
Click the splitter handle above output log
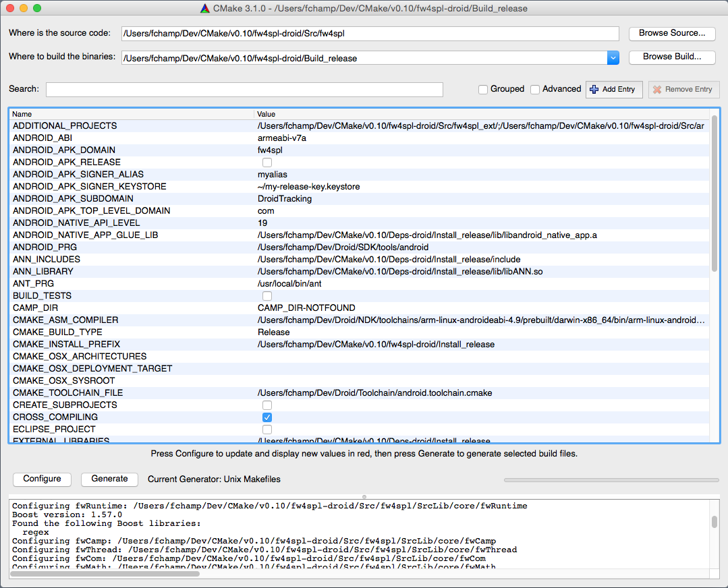[364, 497]
